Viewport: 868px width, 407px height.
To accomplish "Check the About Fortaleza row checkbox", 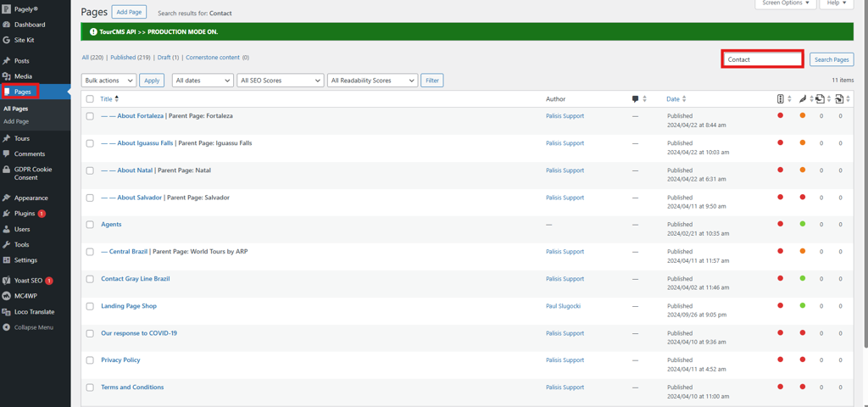I will pos(90,116).
